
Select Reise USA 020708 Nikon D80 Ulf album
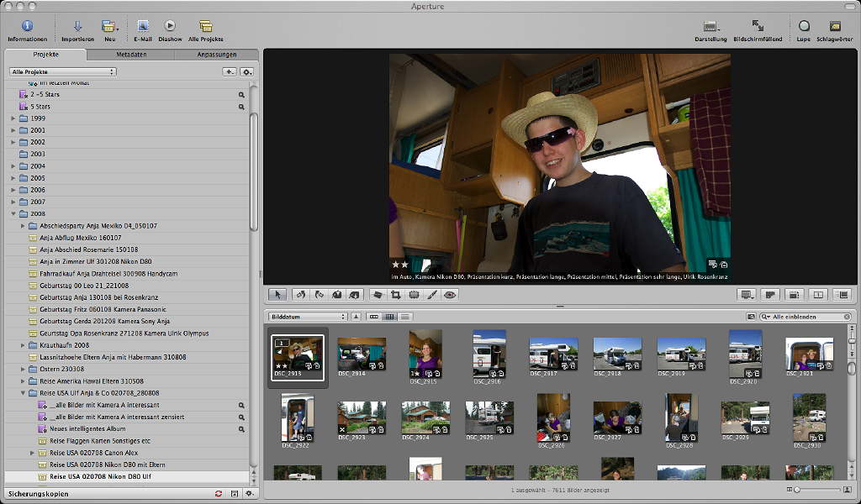(127, 477)
